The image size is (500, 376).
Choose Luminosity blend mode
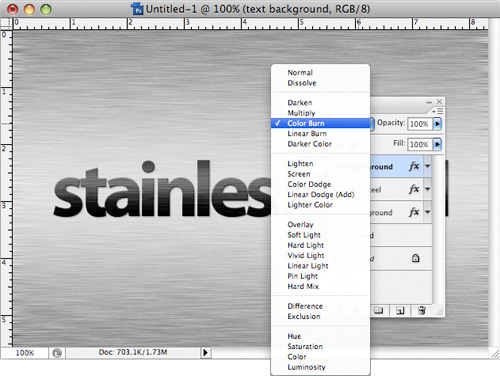[320, 367]
